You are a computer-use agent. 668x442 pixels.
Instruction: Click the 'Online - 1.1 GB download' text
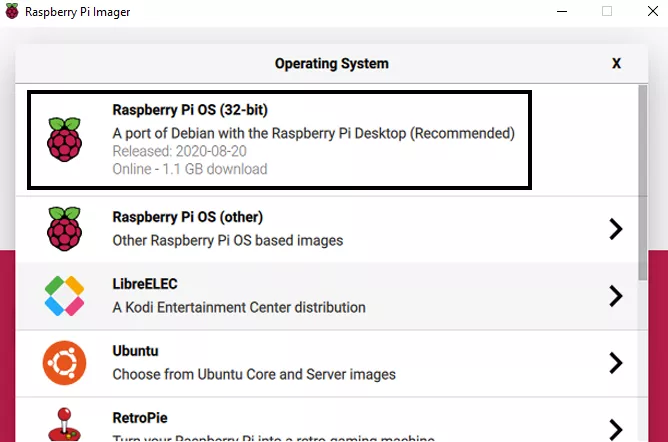pyautogui.click(x=190, y=169)
